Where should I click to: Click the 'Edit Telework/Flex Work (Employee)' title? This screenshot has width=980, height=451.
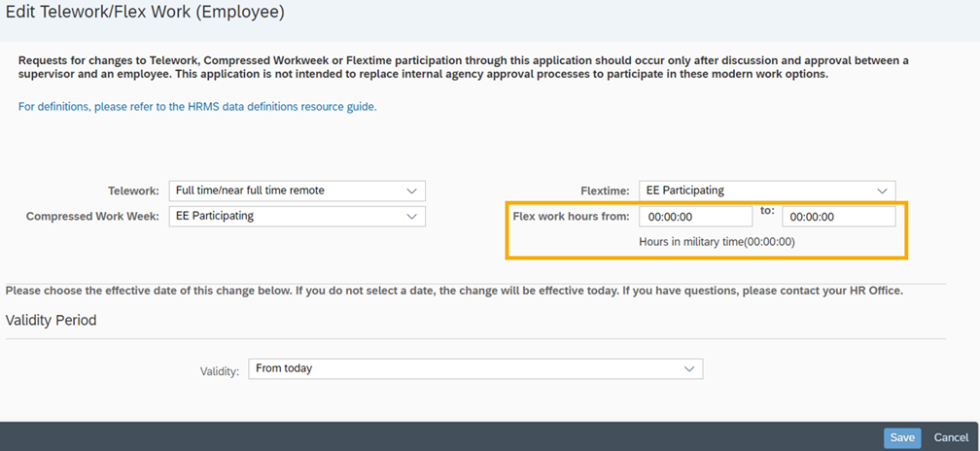pos(146,13)
